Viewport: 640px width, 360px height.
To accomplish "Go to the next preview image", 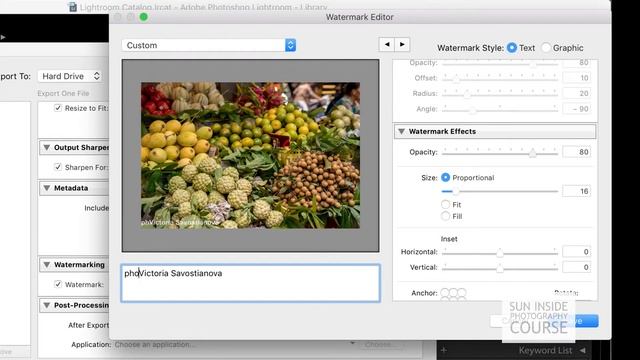I will pyautogui.click(x=402, y=44).
